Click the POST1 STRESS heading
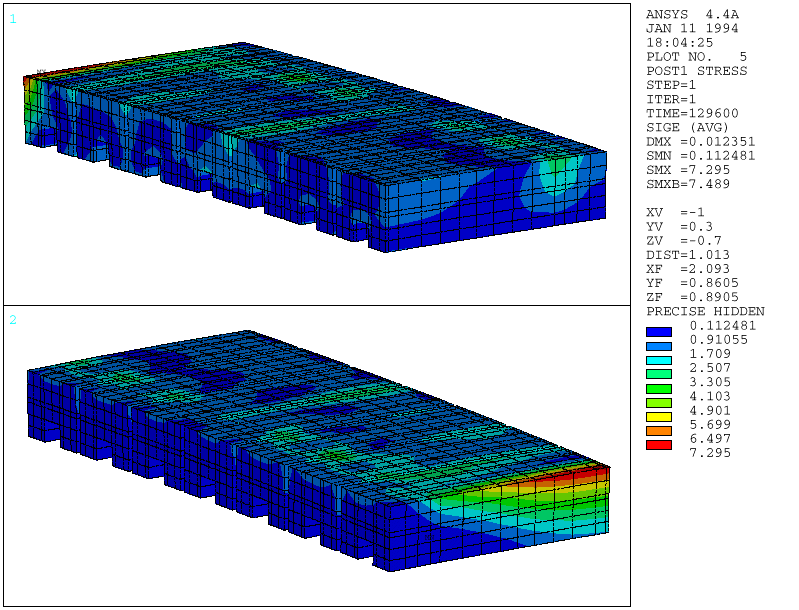Viewport: 799px width, 610px height. (696, 71)
